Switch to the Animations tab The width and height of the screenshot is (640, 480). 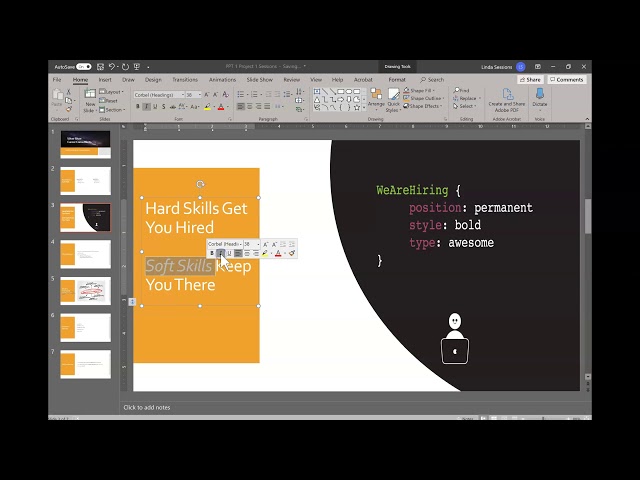pyautogui.click(x=222, y=80)
